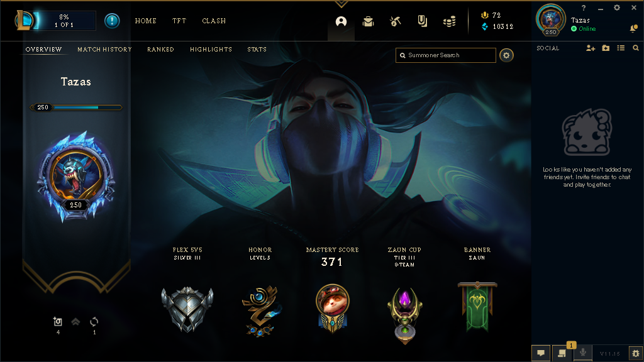Click the Summoner Search field
This screenshot has height=362, width=644.
[x=446, y=55]
